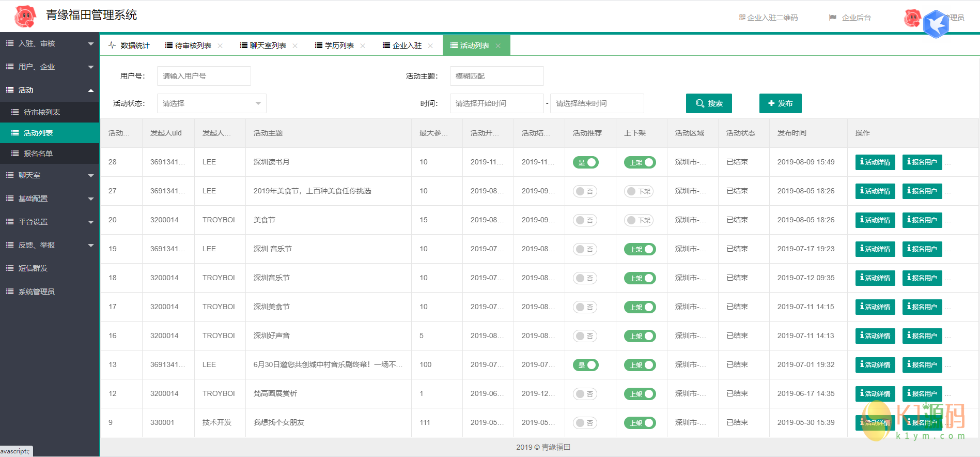Open the 活动状态 dropdown selector
Viewport: 980px width, 457px height.
coord(211,103)
